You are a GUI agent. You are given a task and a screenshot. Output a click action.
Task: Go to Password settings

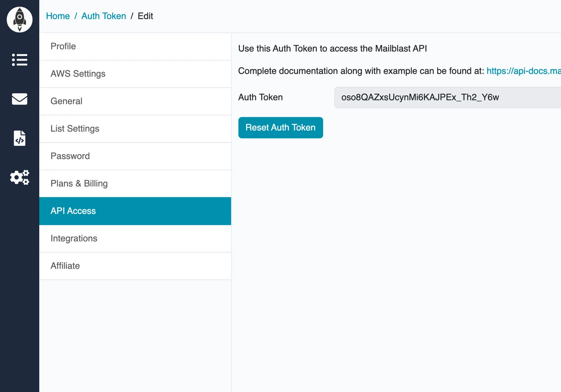click(x=135, y=156)
